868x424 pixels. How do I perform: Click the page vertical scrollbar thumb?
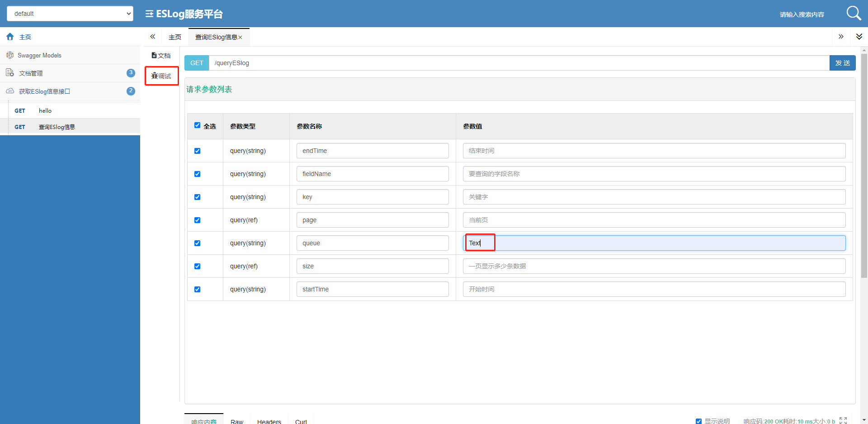click(864, 166)
